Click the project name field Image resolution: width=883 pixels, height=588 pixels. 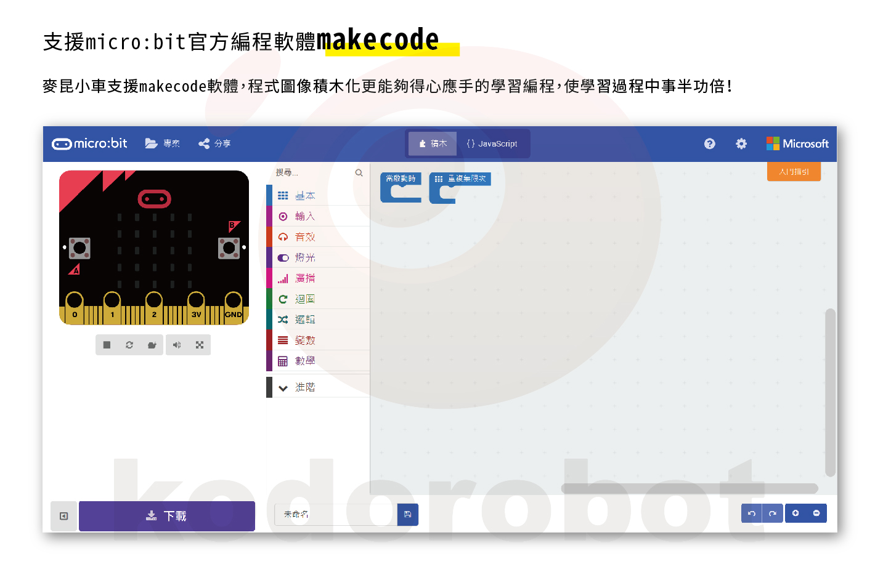336,514
